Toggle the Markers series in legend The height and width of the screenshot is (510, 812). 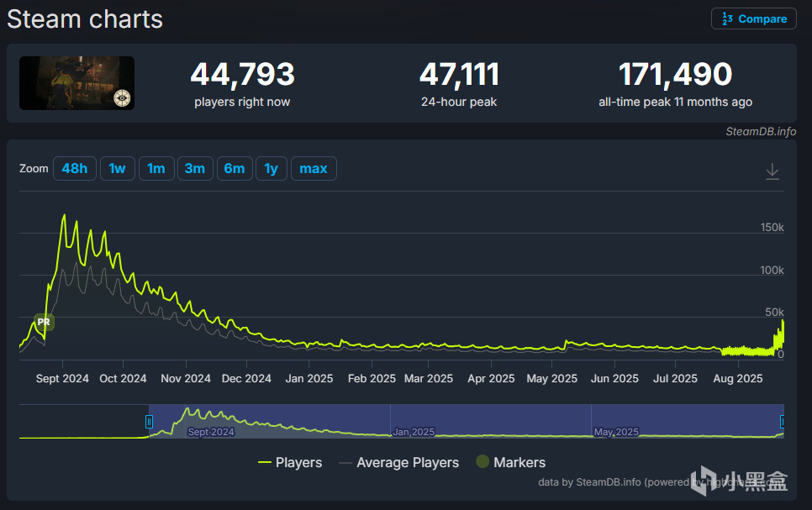[510, 462]
